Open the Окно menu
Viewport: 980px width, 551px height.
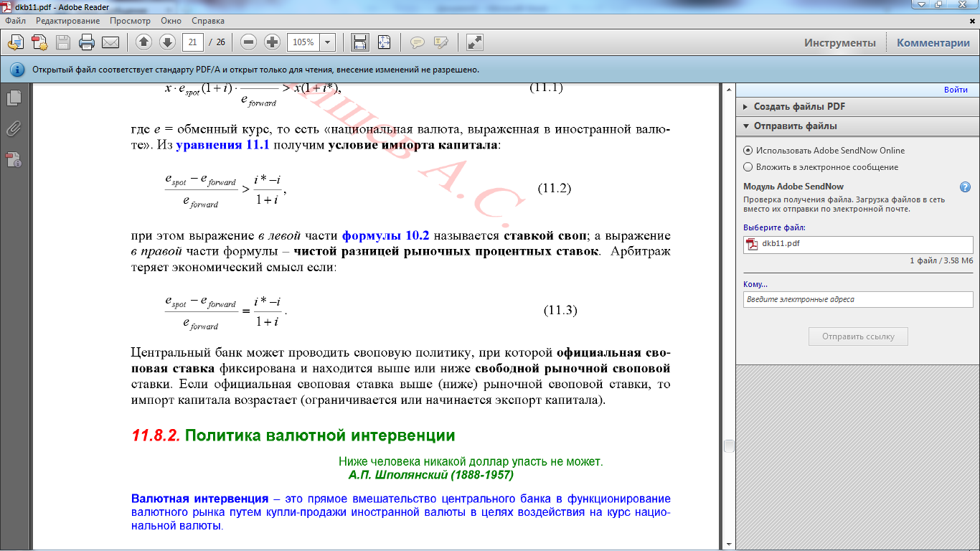coord(171,21)
